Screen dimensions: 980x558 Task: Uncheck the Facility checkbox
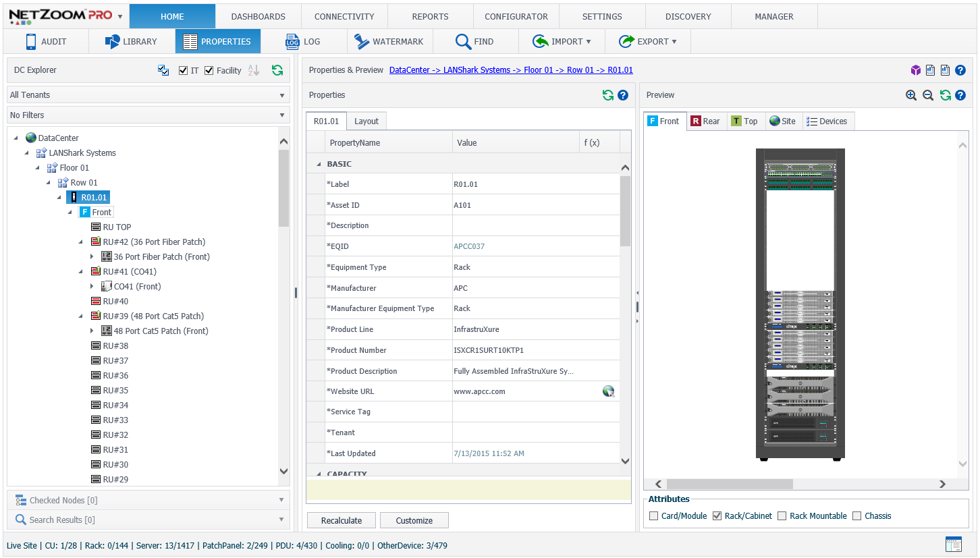(209, 71)
